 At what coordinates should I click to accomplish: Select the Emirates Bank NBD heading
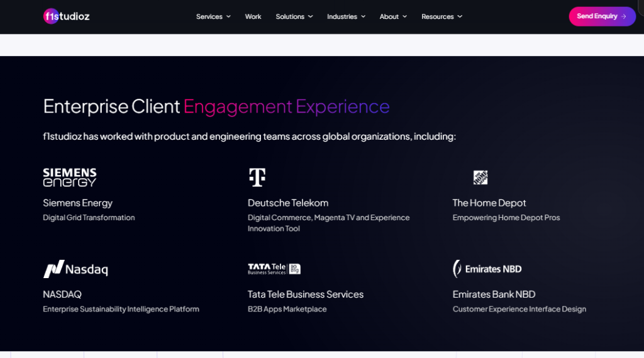click(x=494, y=294)
